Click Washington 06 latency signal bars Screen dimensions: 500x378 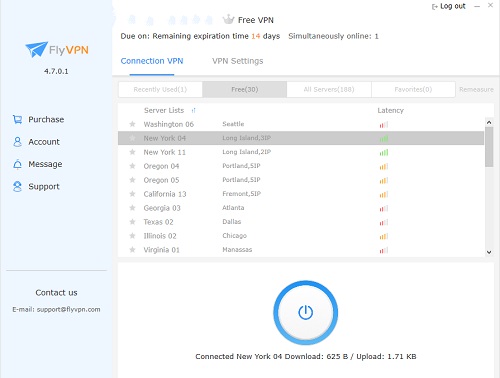click(384, 125)
